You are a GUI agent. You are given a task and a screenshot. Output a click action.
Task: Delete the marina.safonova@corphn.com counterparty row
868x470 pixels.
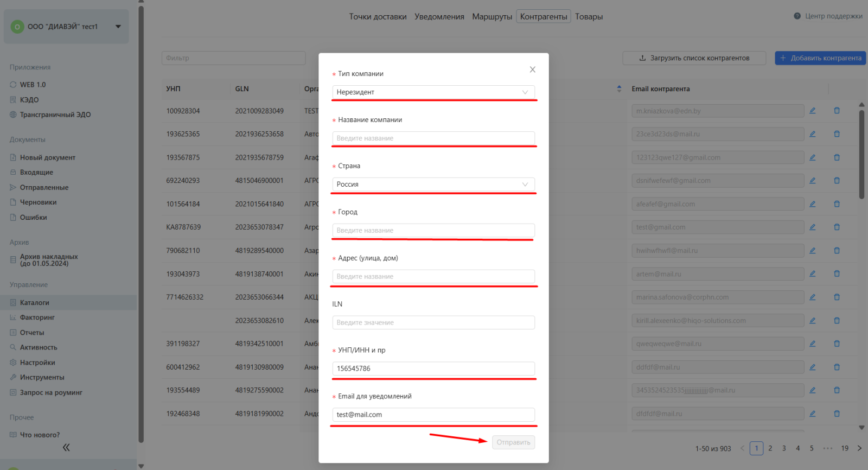click(837, 297)
